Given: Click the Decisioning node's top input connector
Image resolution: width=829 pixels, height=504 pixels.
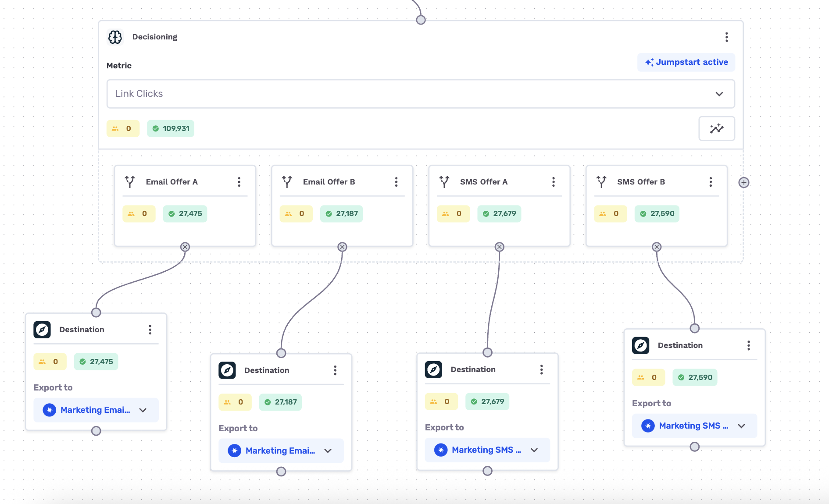Looking at the screenshot, I should tap(421, 20).
